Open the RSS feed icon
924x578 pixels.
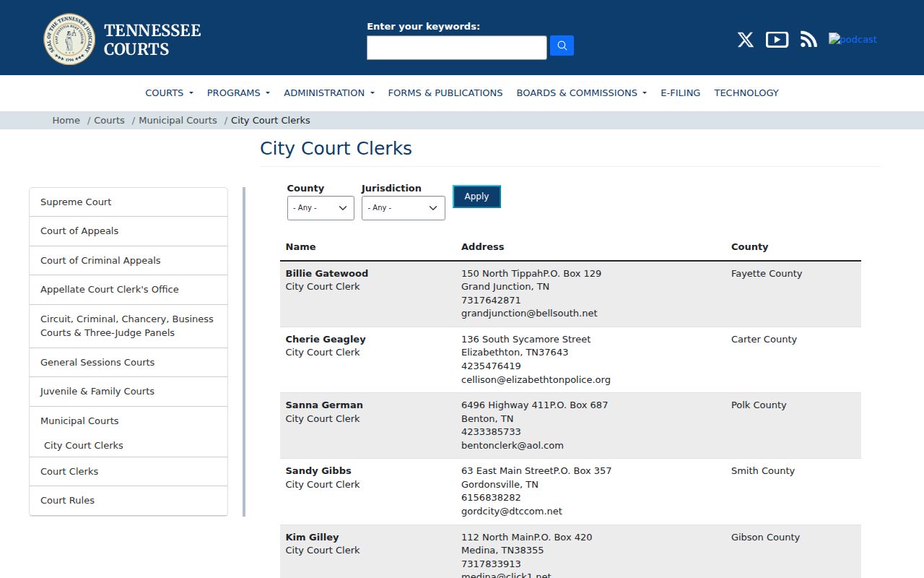808,40
